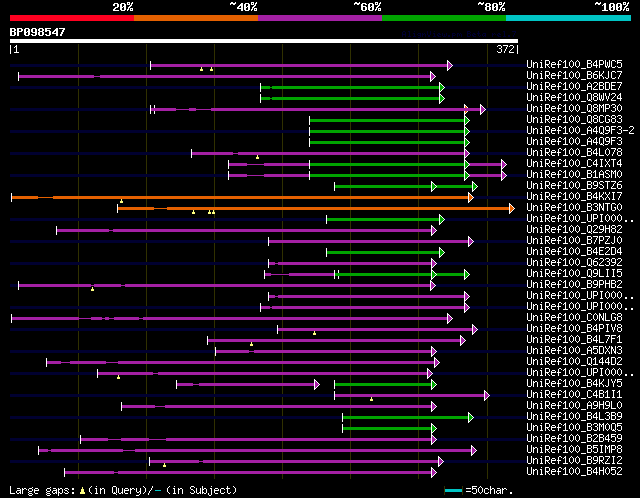Open hit UniRef100_Q8CG83

coord(574,119)
